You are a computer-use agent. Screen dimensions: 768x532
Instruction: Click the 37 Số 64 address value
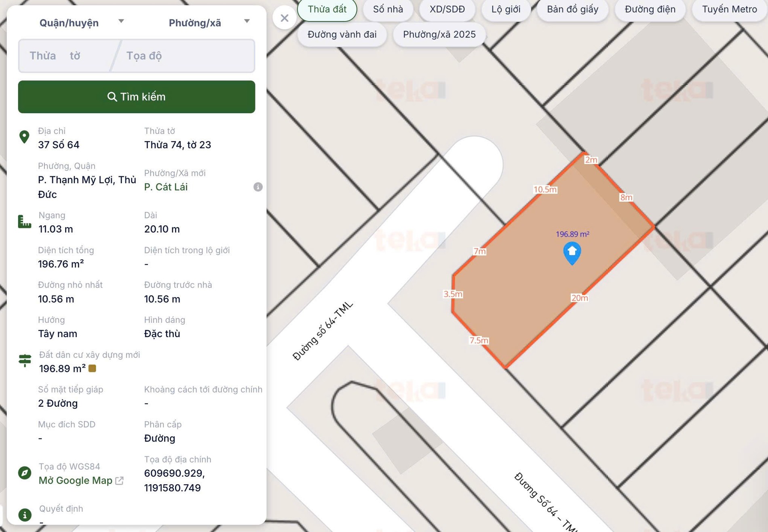(x=59, y=145)
